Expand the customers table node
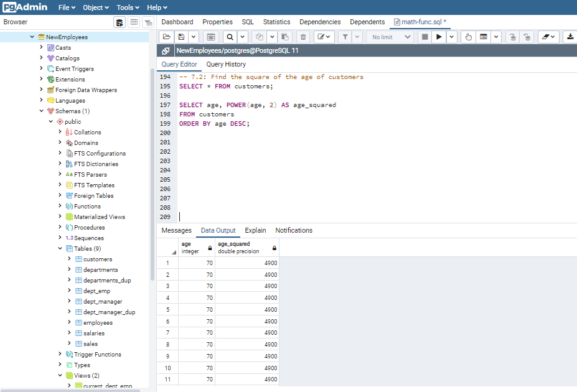 [69, 259]
